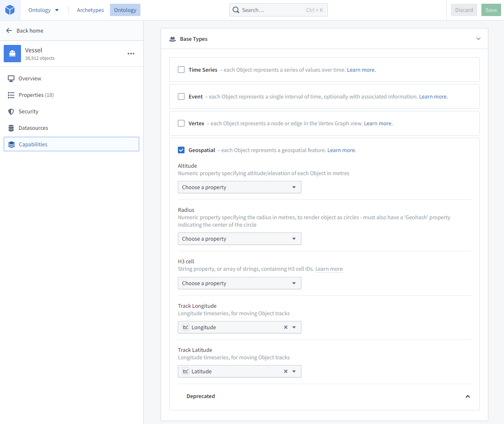Uncheck the Geospatial base type
504x424 pixels.
click(x=181, y=150)
